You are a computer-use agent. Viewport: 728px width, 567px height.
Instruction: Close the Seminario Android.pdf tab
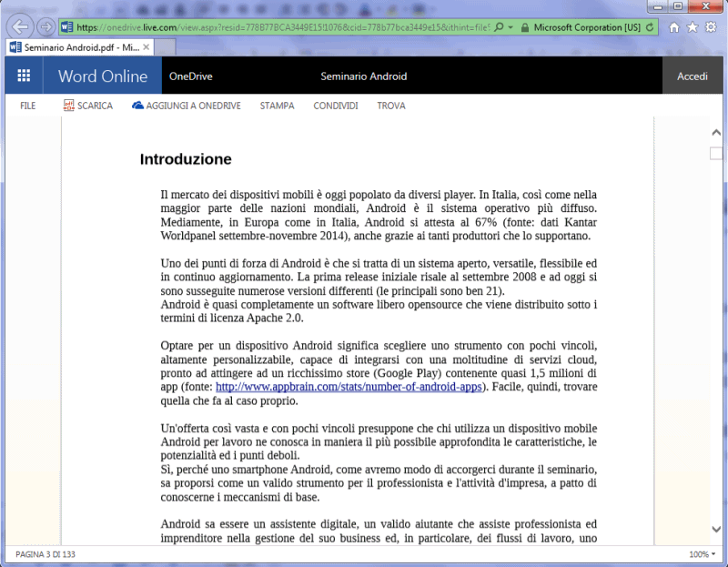147,47
